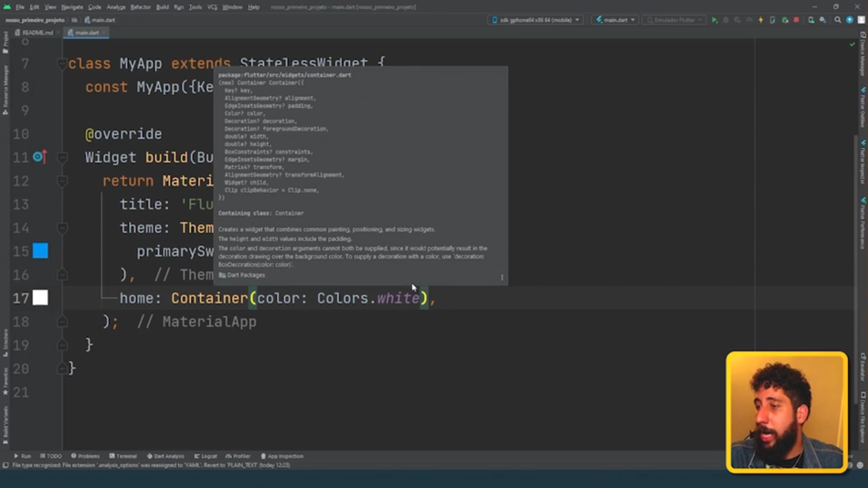Open the TODO tool window

point(51,456)
